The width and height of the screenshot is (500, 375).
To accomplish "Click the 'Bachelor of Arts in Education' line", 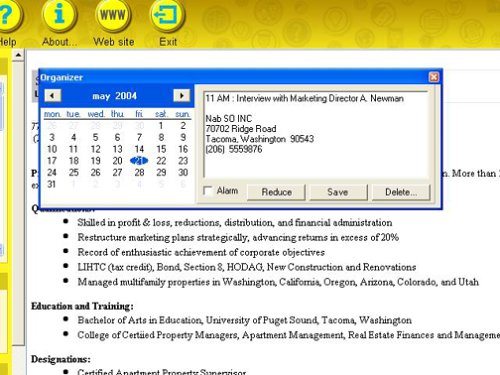I will tap(244, 320).
